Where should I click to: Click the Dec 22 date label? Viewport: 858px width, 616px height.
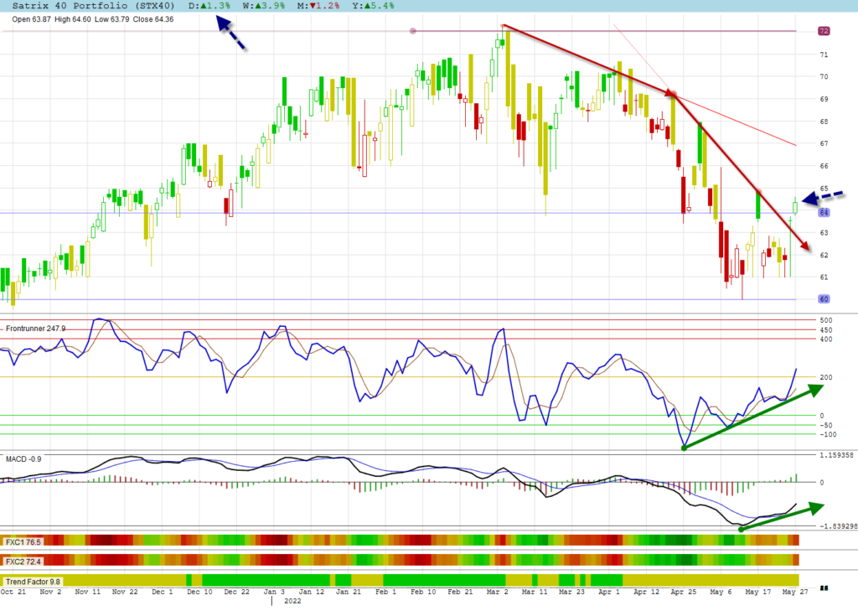click(237, 592)
